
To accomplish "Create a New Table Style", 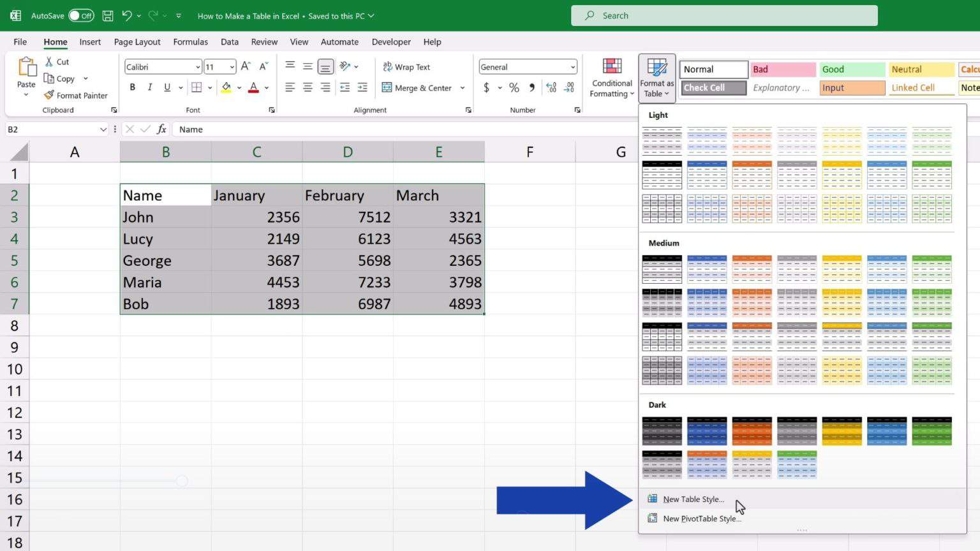I will pos(693,499).
